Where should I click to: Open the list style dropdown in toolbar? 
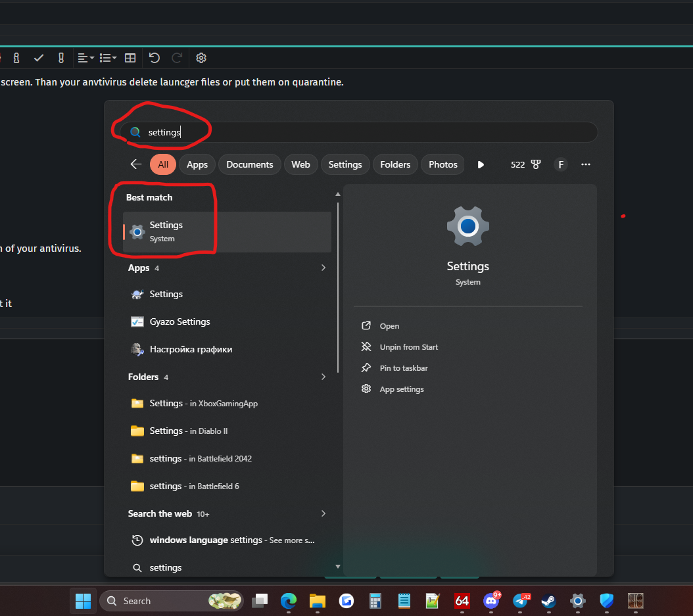[x=108, y=58]
